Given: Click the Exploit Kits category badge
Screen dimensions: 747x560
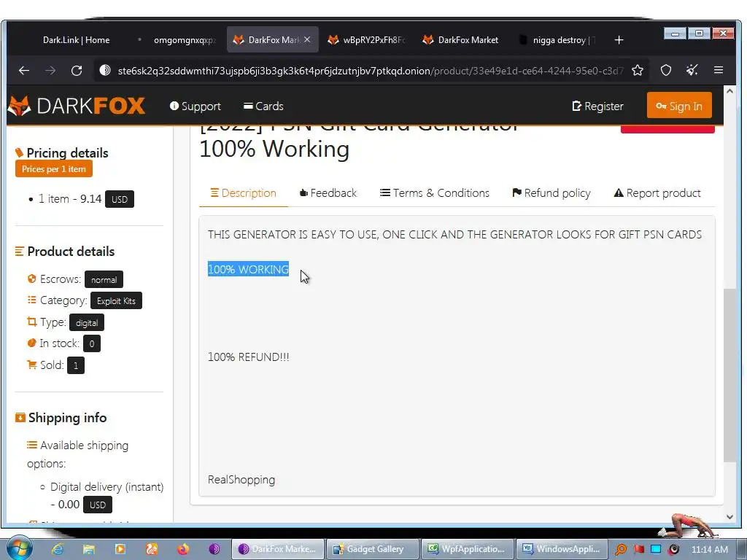Looking at the screenshot, I should [x=116, y=300].
